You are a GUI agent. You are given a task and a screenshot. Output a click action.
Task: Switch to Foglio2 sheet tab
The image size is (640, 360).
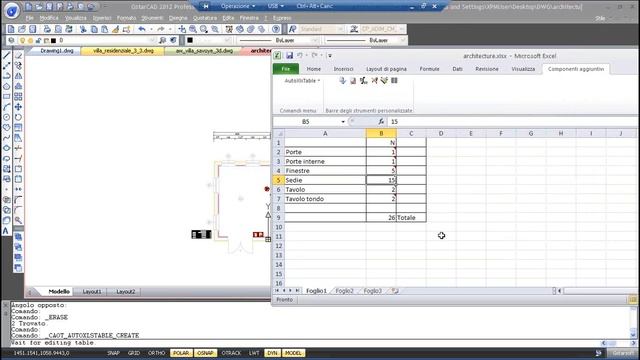[x=344, y=291]
